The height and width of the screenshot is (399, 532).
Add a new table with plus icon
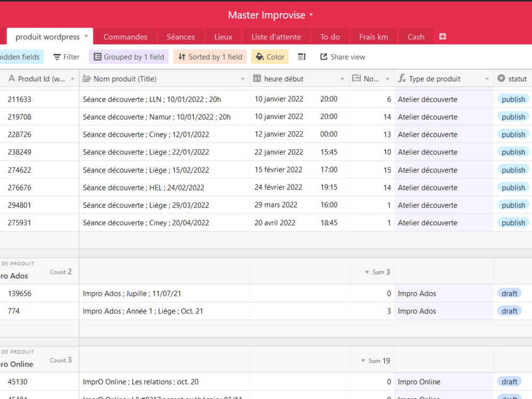click(x=443, y=37)
